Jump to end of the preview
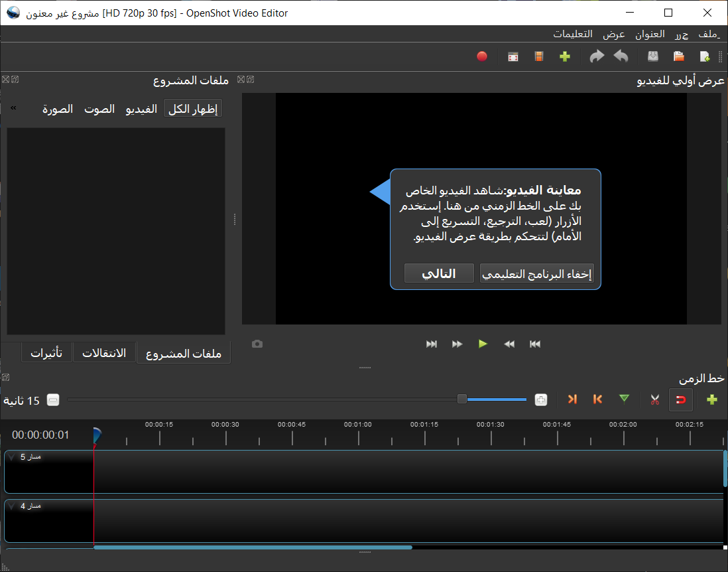 point(432,344)
